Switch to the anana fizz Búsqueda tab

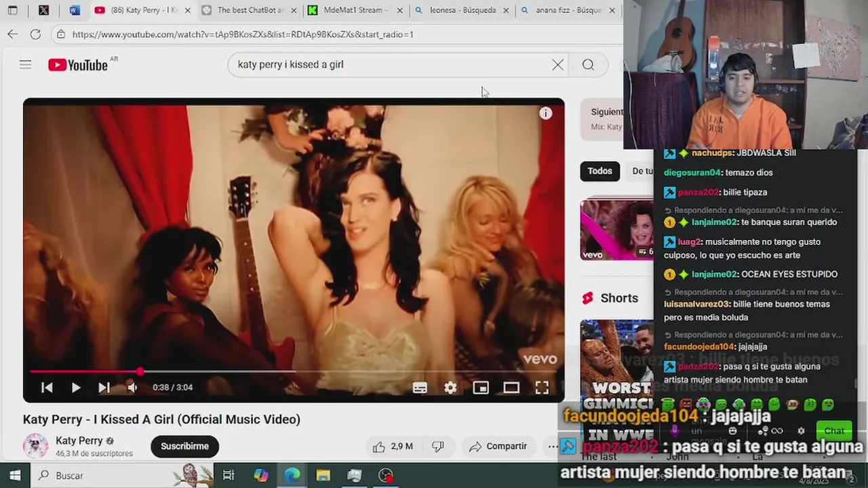568,10
